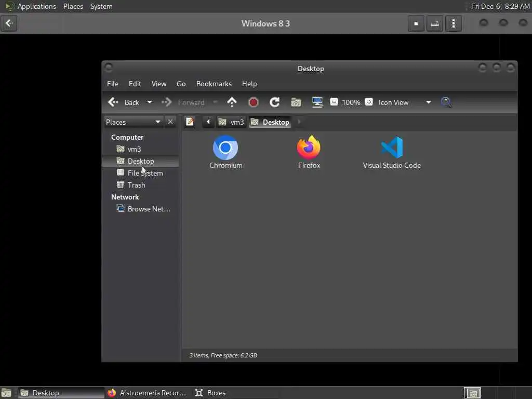This screenshot has width=532, height=399.
Task: Open the File menu
Action: (x=113, y=84)
